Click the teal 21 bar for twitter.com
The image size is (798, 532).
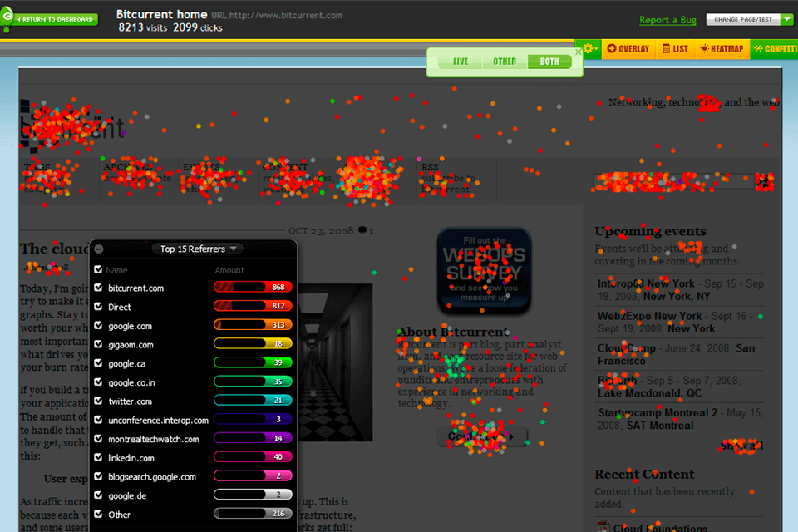253,400
